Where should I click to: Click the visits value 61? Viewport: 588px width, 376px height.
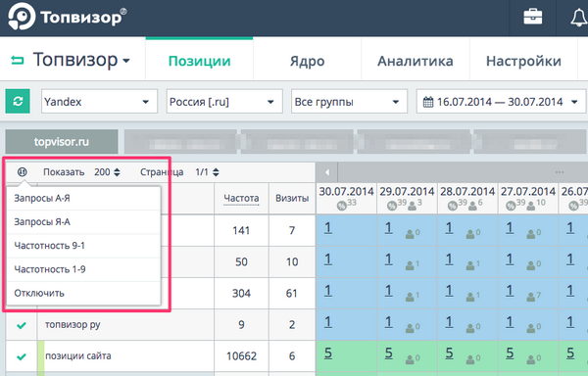[292, 293]
